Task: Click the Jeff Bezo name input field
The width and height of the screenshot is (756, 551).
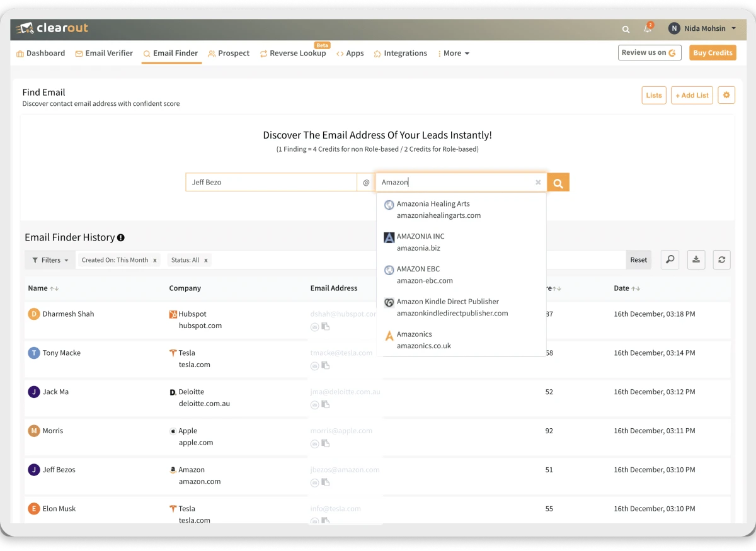Action: click(x=271, y=183)
